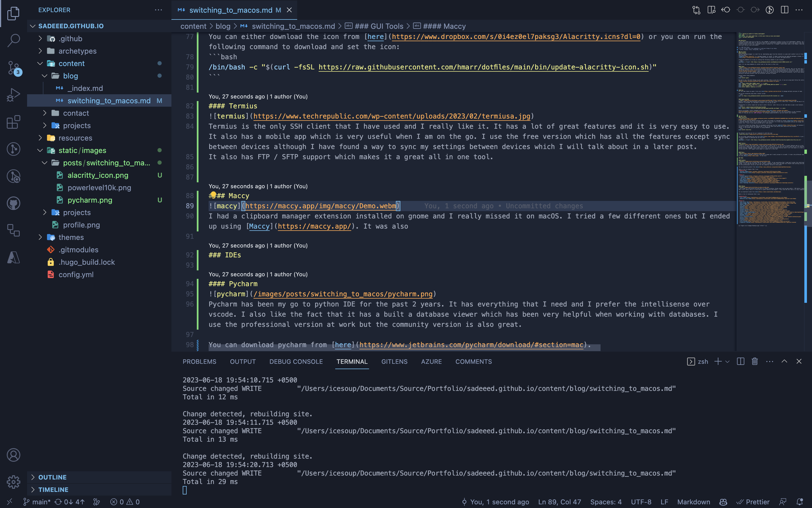Image resolution: width=812 pixels, height=508 pixels.
Task: Select the zsh terminal instance label
Action: point(698,362)
